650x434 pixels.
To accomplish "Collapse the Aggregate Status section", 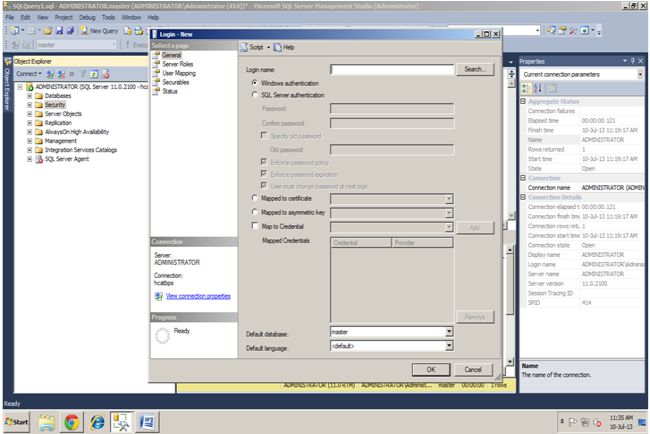I will point(523,101).
